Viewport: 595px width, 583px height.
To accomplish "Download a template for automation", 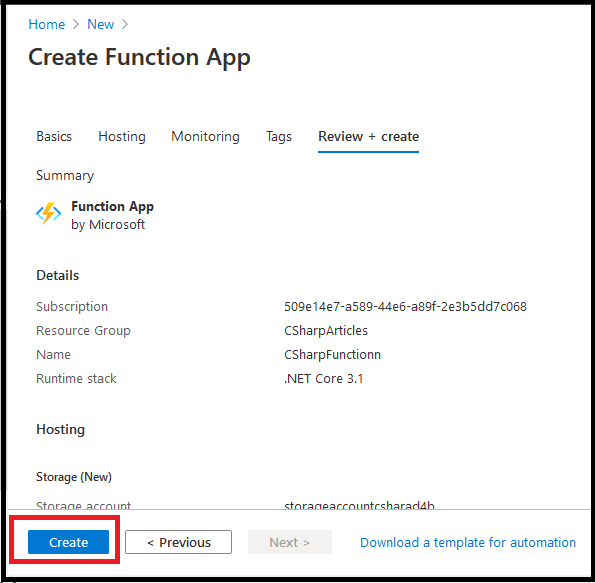I will pos(468,542).
